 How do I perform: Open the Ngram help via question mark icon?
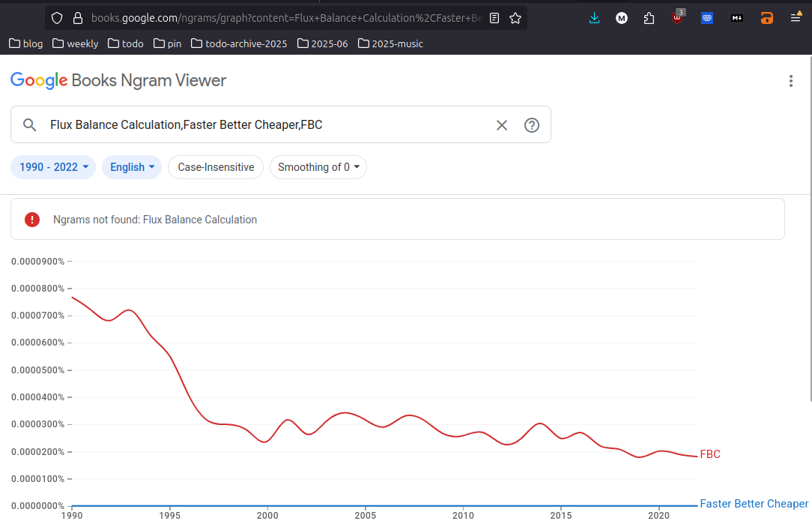coord(532,125)
